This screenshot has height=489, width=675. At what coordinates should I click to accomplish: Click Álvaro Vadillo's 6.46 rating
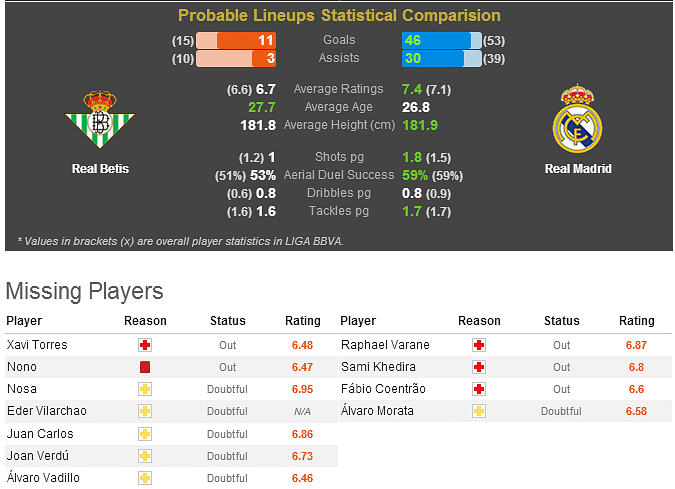(302, 478)
